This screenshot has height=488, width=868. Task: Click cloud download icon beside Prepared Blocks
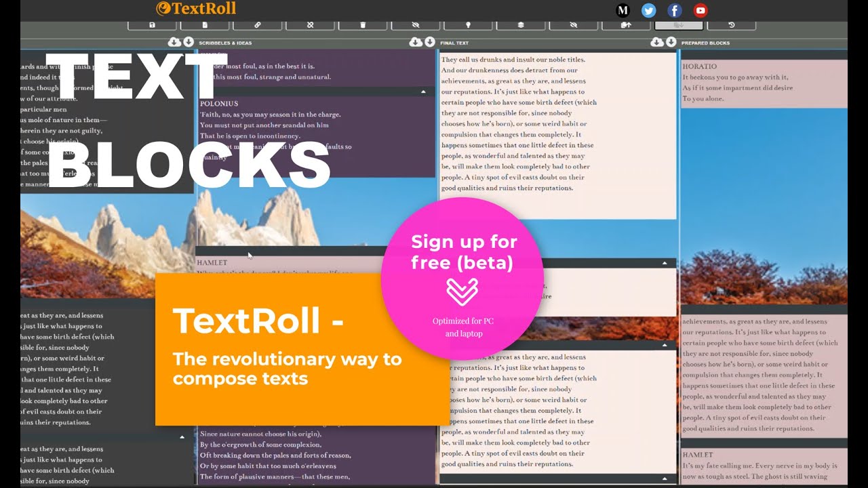pos(656,42)
